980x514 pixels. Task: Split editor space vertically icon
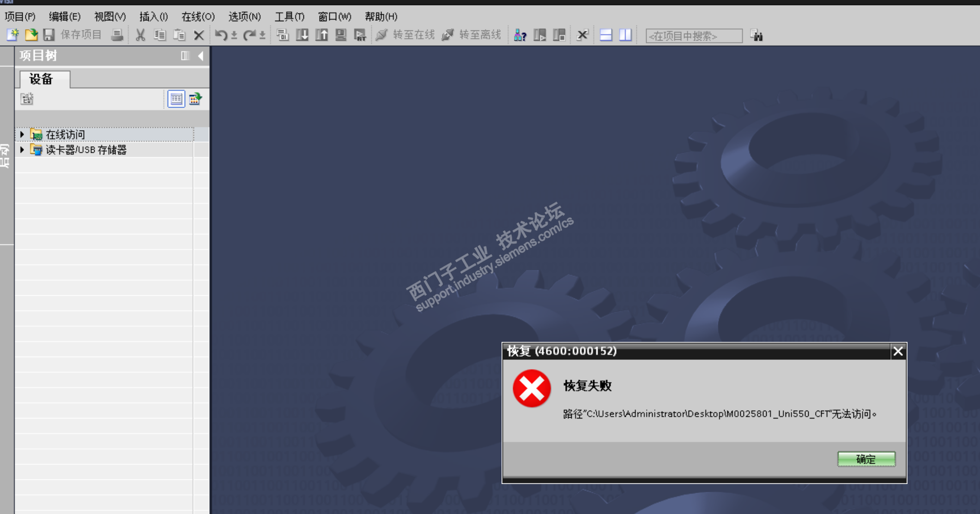click(625, 35)
